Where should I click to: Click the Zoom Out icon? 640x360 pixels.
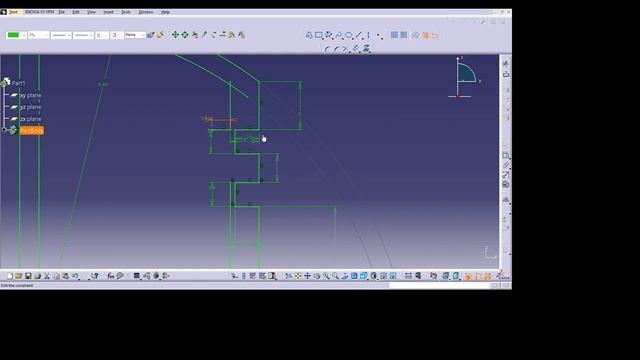point(335,276)
